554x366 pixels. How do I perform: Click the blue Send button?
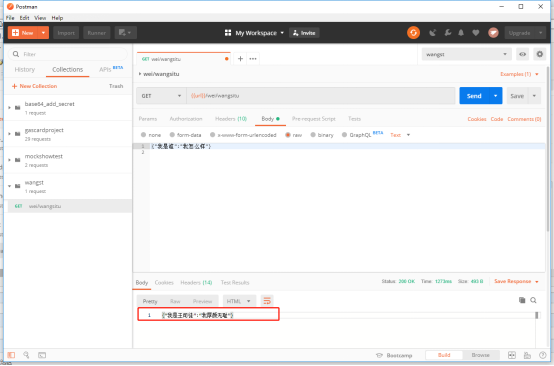(x=474, y=96)
